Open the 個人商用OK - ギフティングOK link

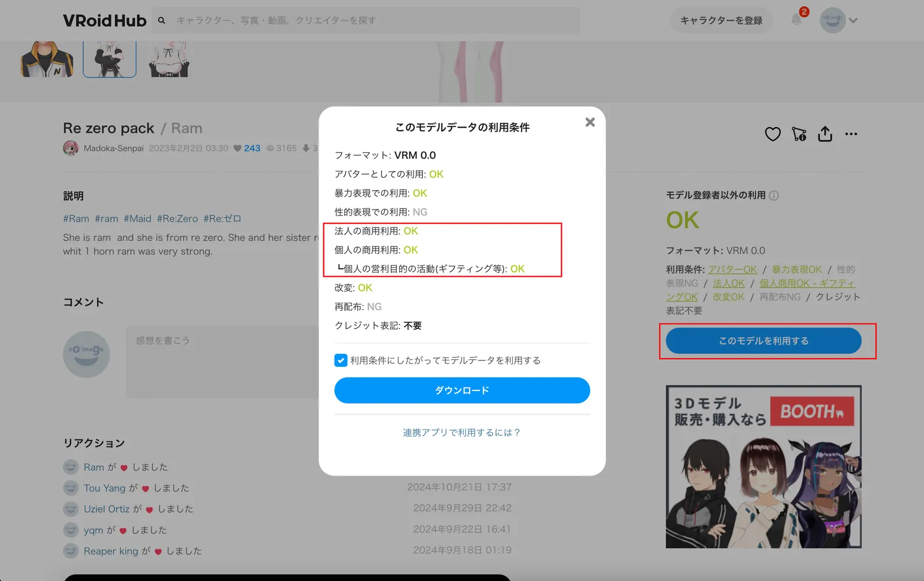[x=807, y=284]
